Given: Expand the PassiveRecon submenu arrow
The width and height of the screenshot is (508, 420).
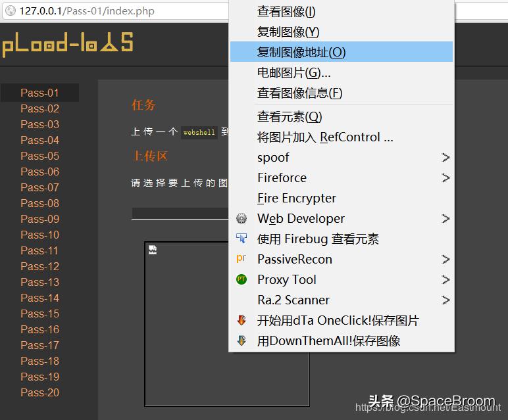Looking at the screenshot, I should tap(445, 259).
